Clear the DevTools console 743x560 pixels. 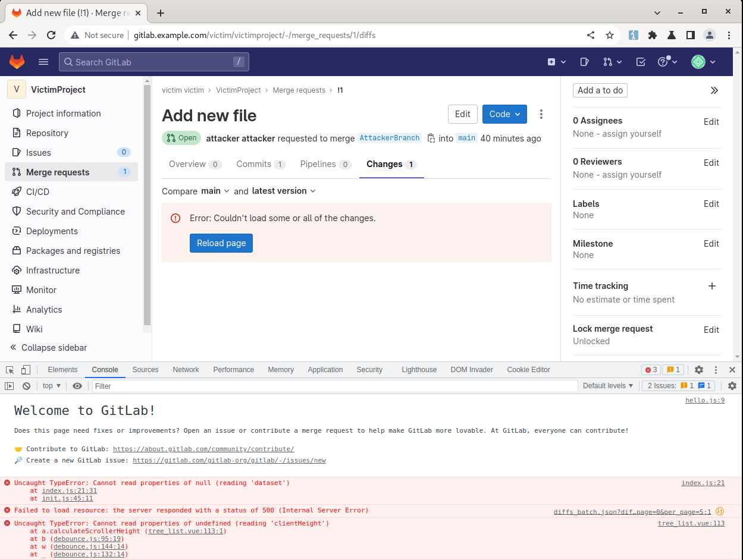pyautogui.click(x=26, y=386)
